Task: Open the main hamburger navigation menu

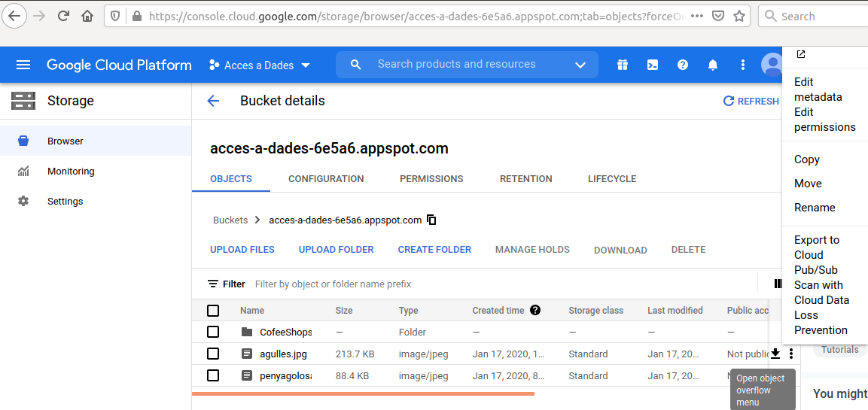Action: [23, 65]
